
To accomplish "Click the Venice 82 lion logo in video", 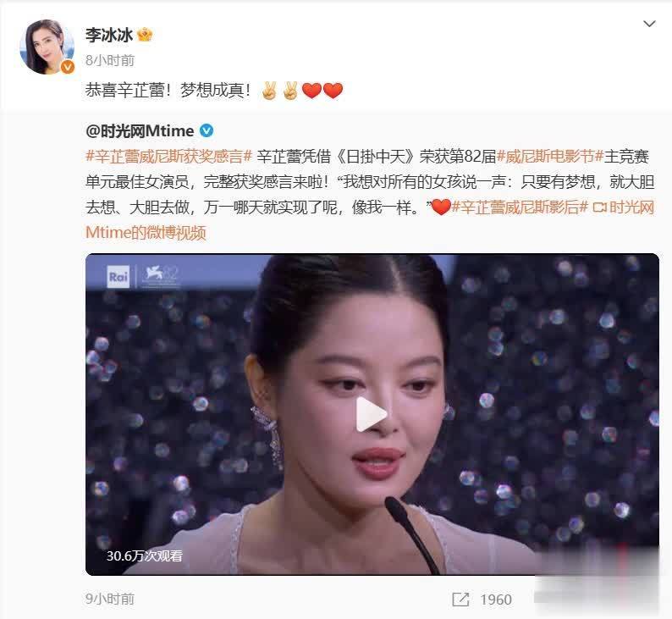I will 160,276.
